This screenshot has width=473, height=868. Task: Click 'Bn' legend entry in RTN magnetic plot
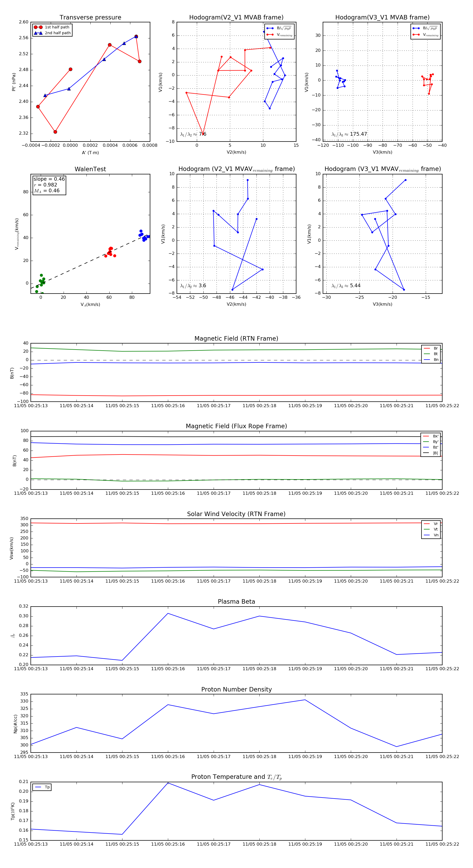click(431, 360)
